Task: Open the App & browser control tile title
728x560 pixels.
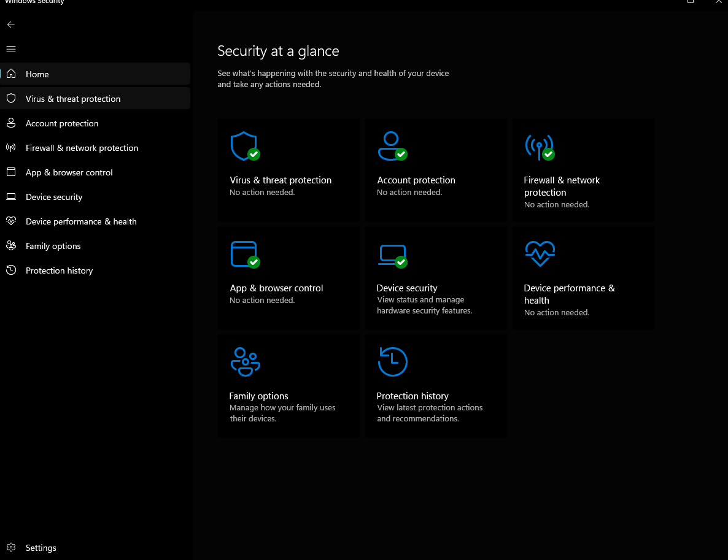Action: pos(276,288)
